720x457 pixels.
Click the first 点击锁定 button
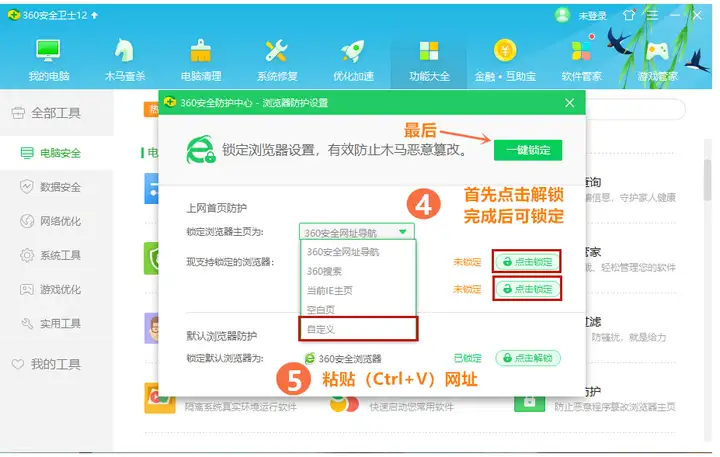(x=527, y=262)
